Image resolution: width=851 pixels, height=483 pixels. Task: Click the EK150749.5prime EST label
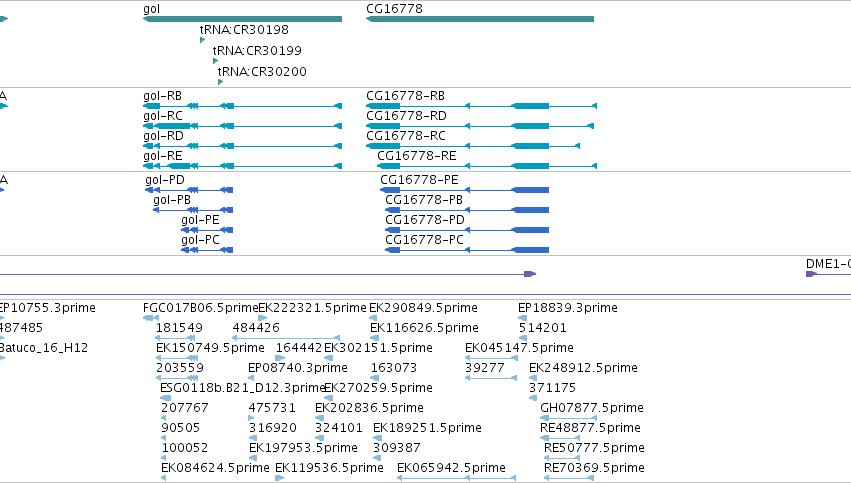click(211, 348)
